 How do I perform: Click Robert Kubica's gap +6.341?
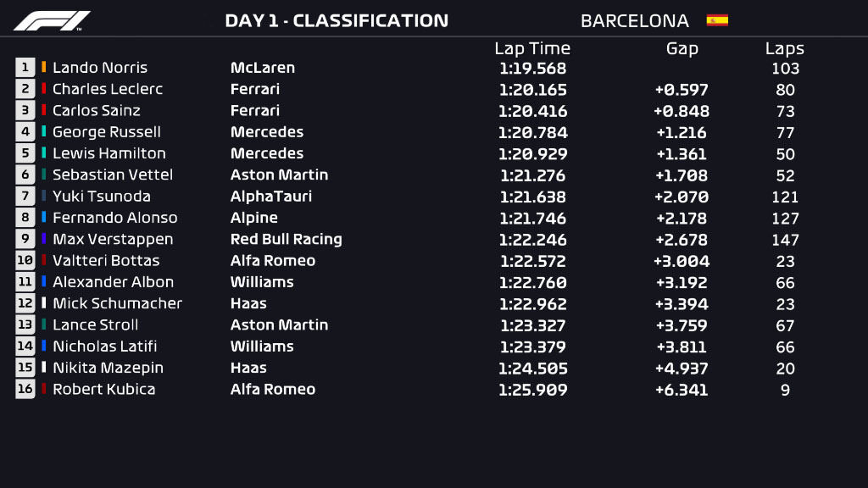pyautogui.click(x=682, y=390)
